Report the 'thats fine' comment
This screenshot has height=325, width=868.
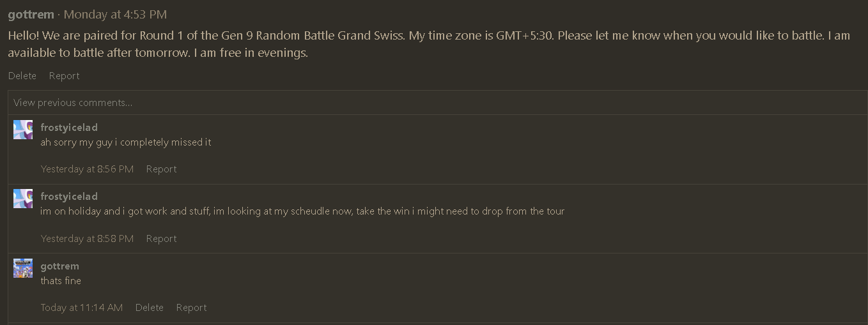pos(192,308)
